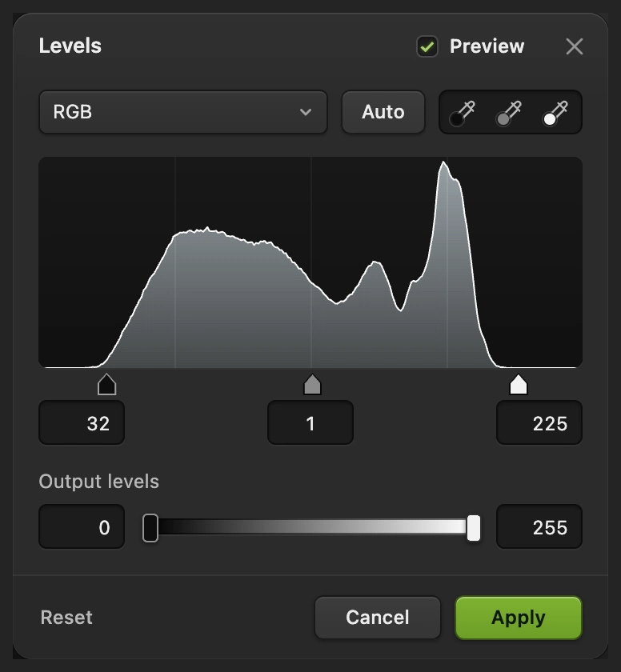This screenshot has width=621, height=672.
Task: Select the black input level handle
Action: pyautogui.click(x=106, y=385)
